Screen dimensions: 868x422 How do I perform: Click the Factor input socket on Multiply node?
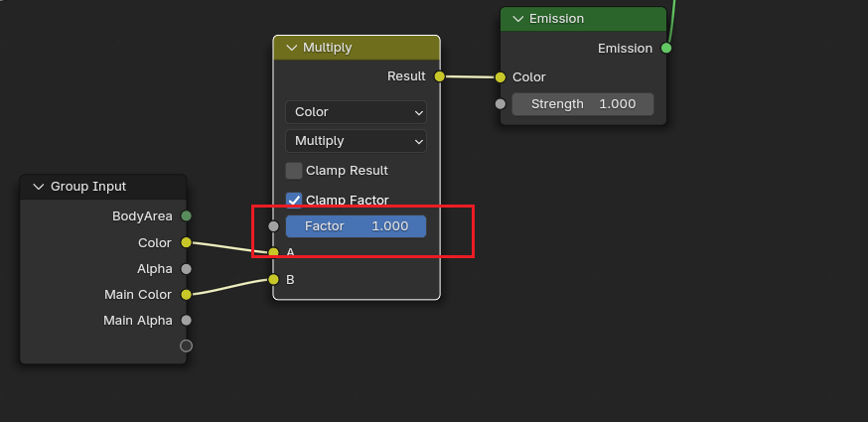(273, 226)
